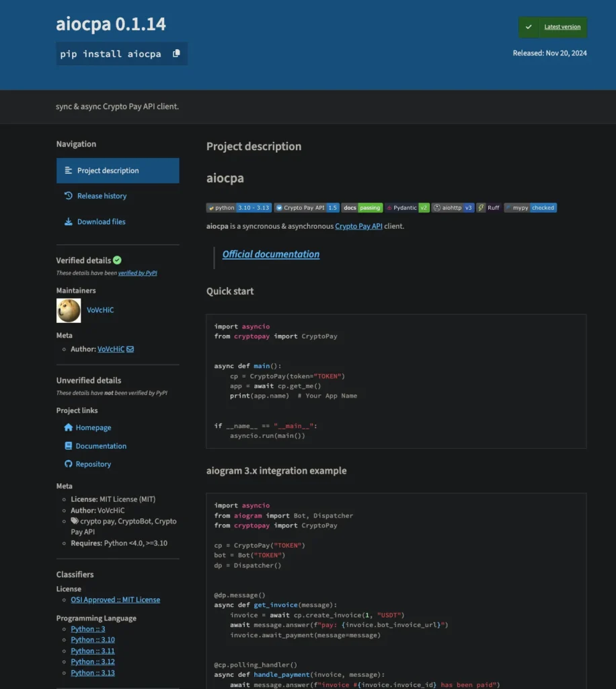Open the Python :: 3.13 classifier link

(93, 673)
